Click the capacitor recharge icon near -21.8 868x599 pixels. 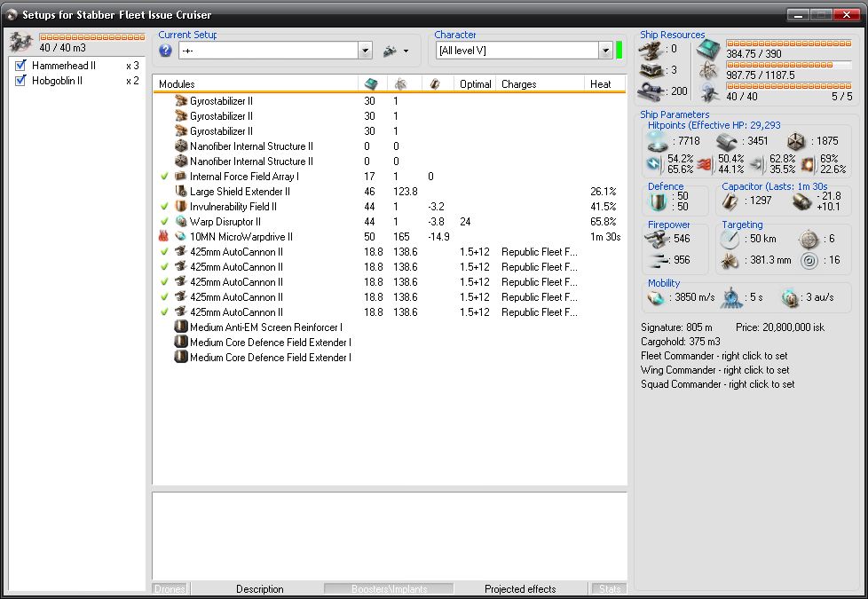(801, 201)
